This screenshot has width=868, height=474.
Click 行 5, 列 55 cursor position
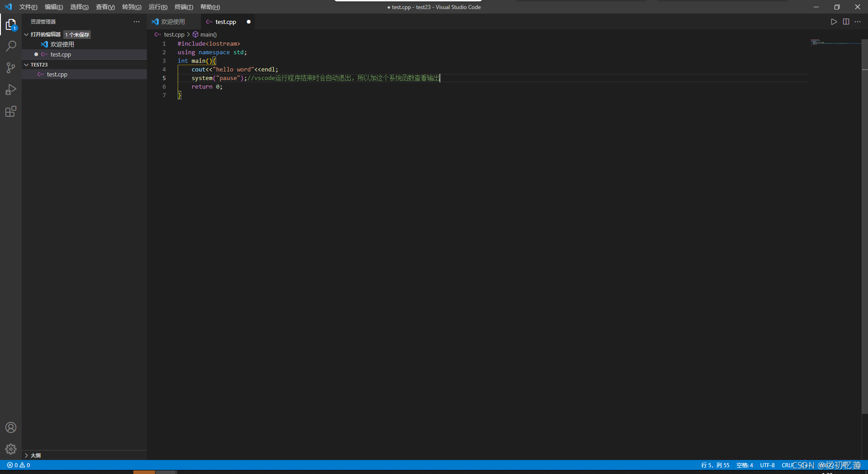[715, 465]
